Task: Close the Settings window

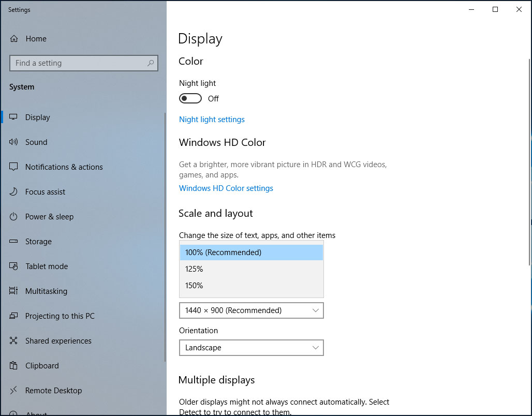Action: (x=519, y=9)
